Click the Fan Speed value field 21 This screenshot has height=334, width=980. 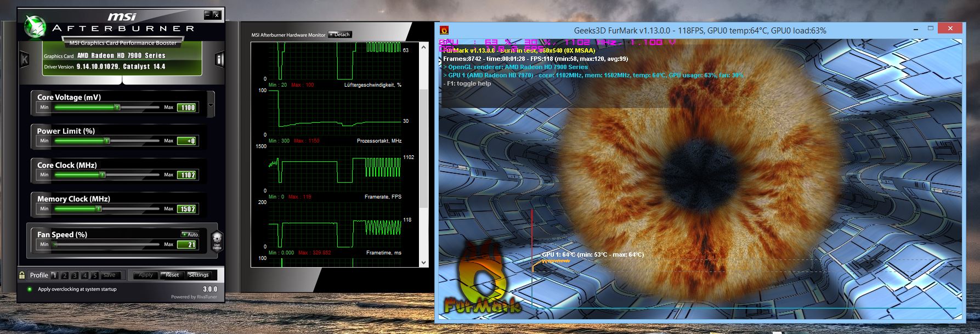point(187,245)
